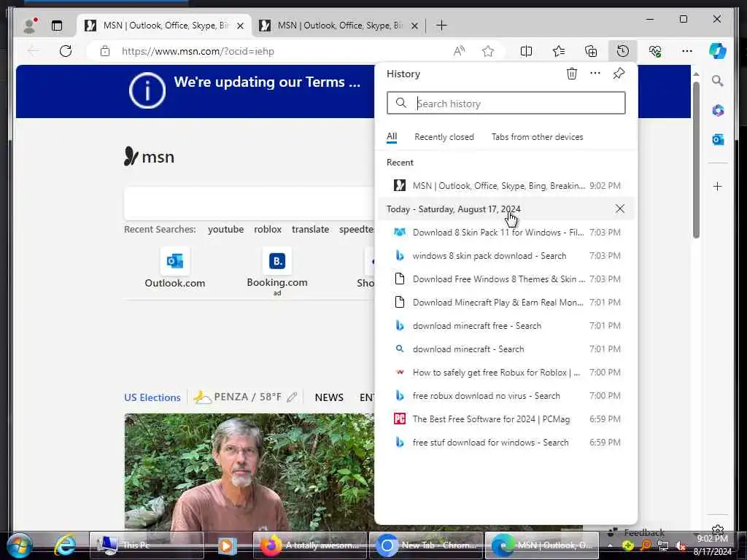Open Download Free Windows 8 Themes entry
Viewport: 747px width, 560px height.
[x=506, y=279]
